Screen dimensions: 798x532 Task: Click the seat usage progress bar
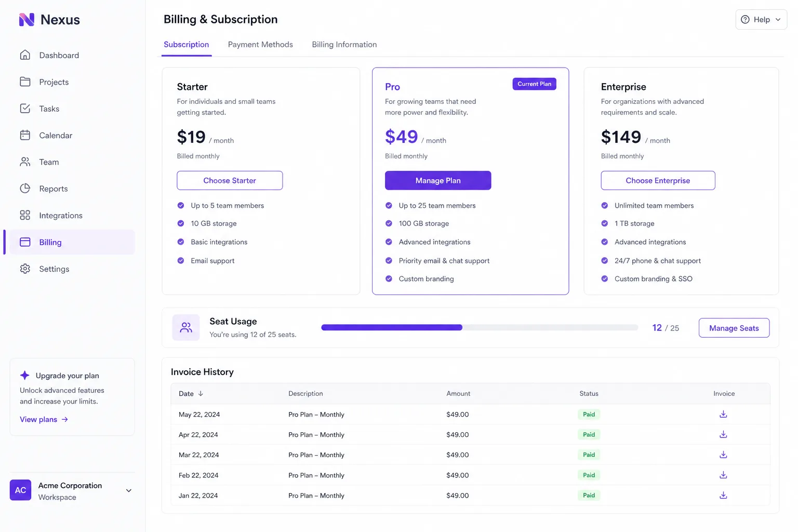(x=480, y=327)
